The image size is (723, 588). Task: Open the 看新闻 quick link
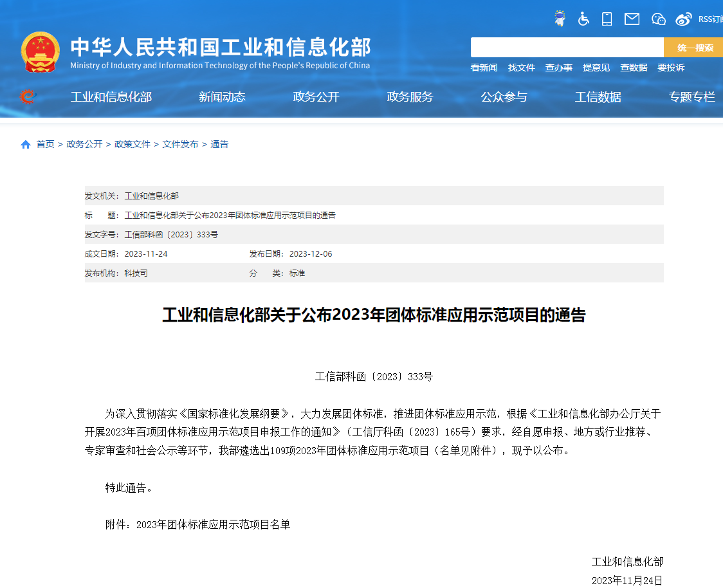(484, 68)
